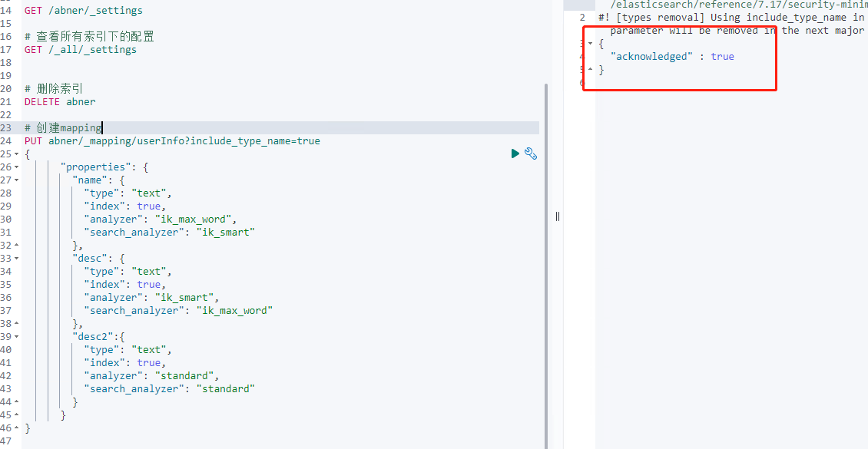Screen dimensions: 868x449
Task: Click the comment "# 创建mapping"
Action: 63,127
